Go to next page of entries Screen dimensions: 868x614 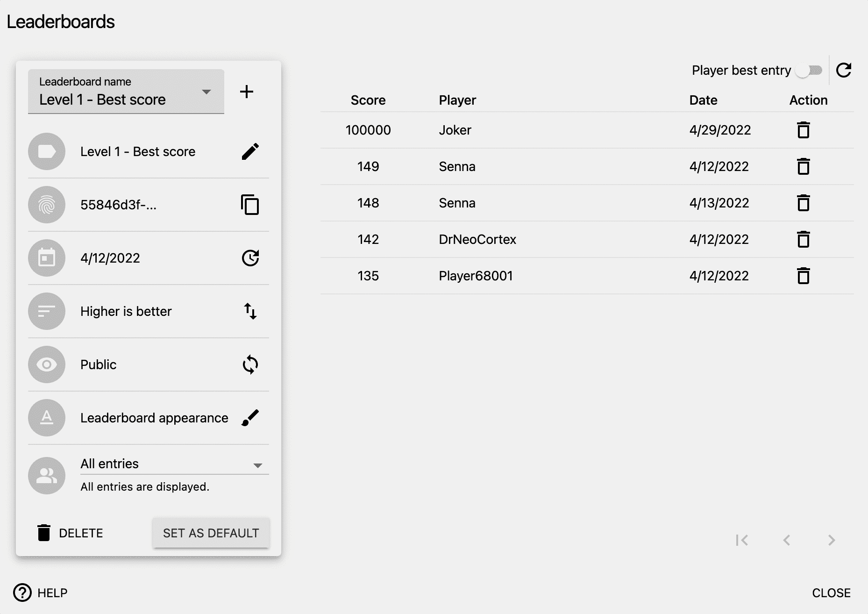tap(831, 540)
